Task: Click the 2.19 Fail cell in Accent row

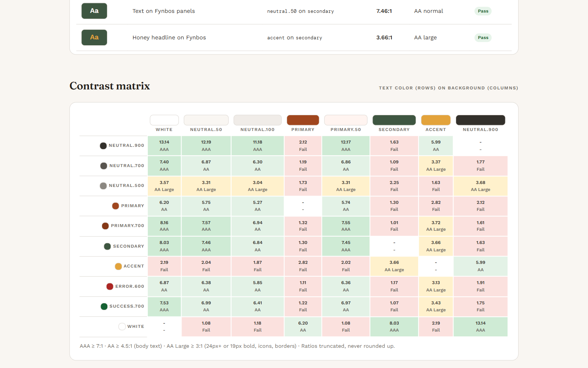Action: point(164,266)
